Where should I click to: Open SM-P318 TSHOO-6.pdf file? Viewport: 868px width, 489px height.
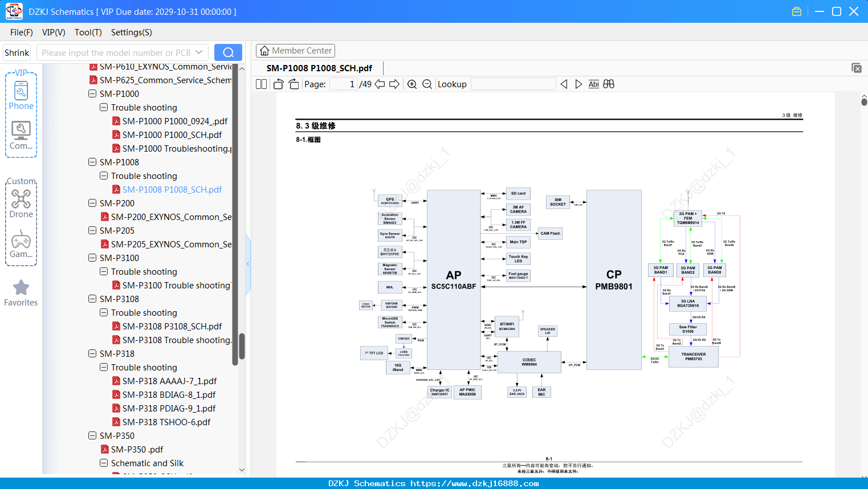pyautogui.click(x=166, y=422)
